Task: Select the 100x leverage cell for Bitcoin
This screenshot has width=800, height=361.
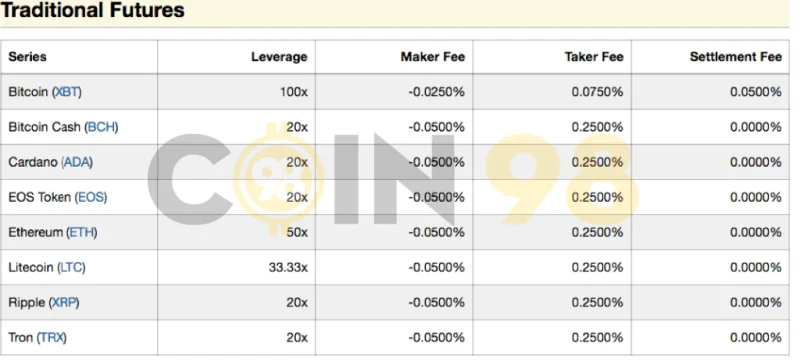Action: point(294,92)
